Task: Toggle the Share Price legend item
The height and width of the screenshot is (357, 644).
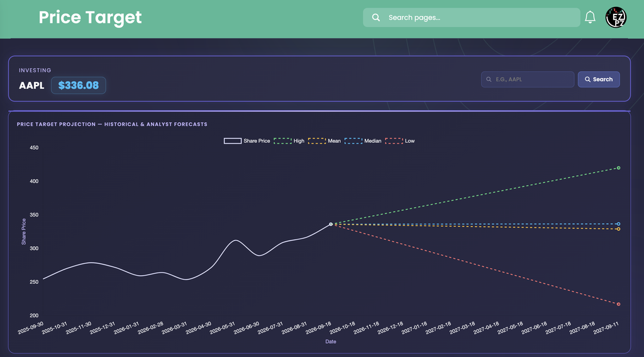Action: coord(247,140)
